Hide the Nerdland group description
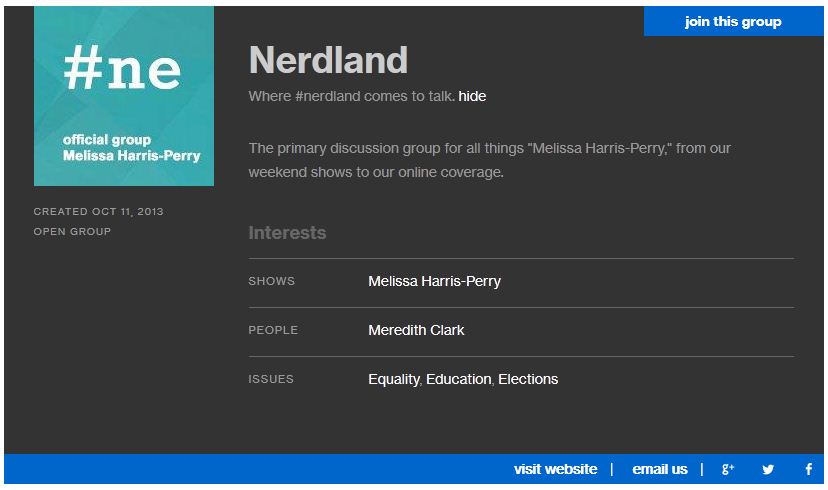 coord(472,96)
